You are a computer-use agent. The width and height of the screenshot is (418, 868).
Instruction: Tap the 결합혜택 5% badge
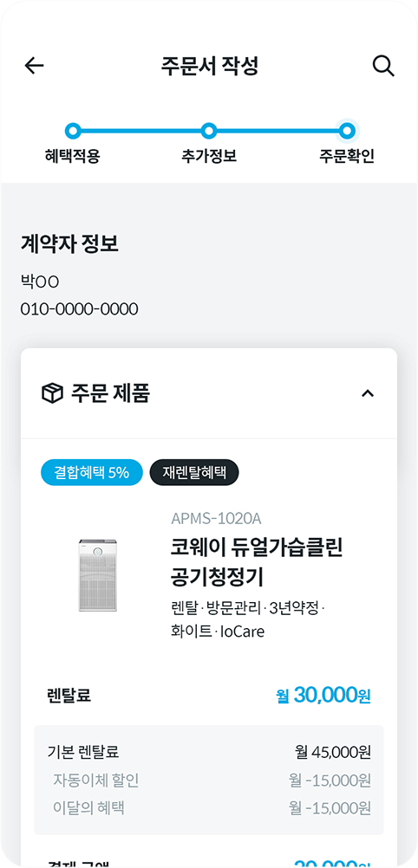(x=92, y=472)
